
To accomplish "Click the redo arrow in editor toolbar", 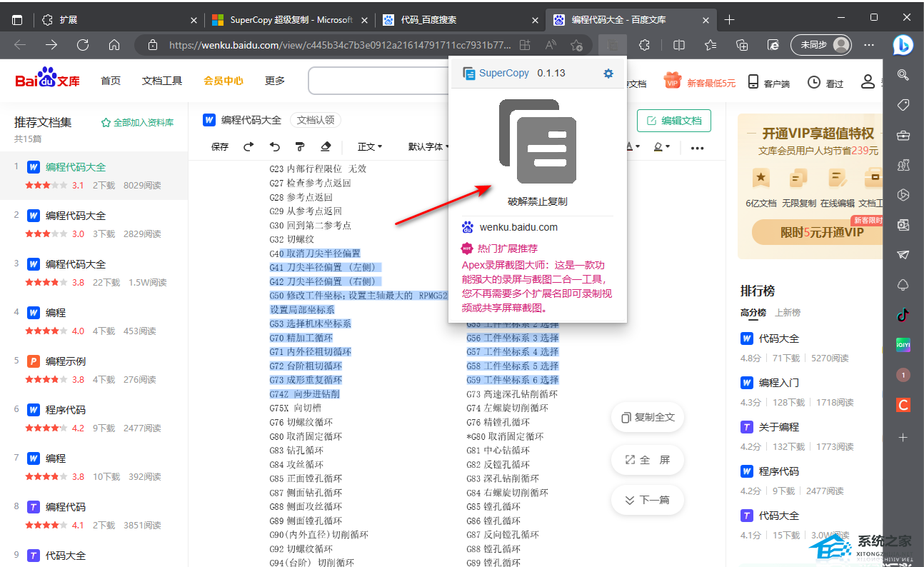I will pyautogui.click(x=248, y=146).
